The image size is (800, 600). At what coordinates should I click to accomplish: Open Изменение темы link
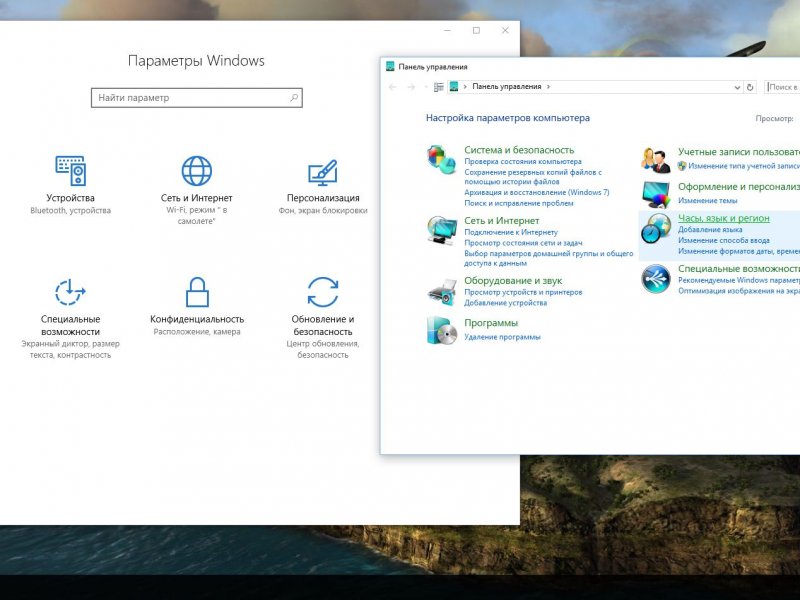click(708, 201)
